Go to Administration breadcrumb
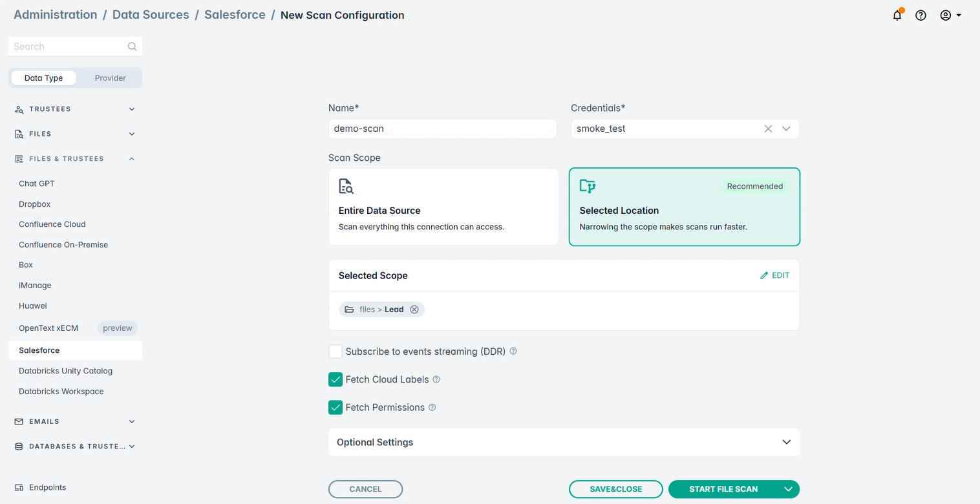The width and height of the screenshot is (980, 504). tap(56, 15)
